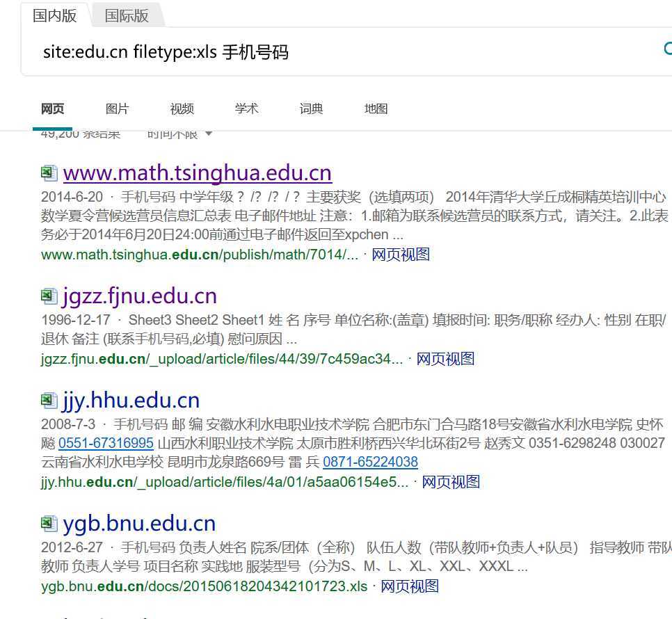Switch to the 国内版 tab
672x619 pixels.
click(x=55, y=16)
